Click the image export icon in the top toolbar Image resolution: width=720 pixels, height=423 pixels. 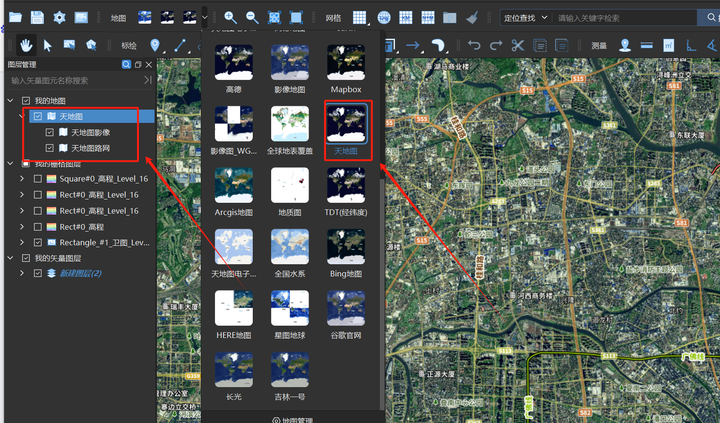81,17
